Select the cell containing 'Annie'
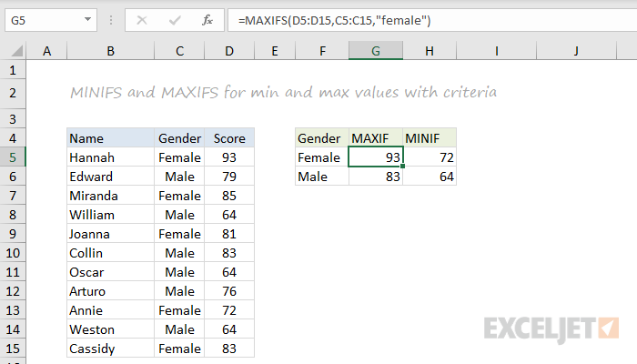637x364 pixels. point(110,310)
